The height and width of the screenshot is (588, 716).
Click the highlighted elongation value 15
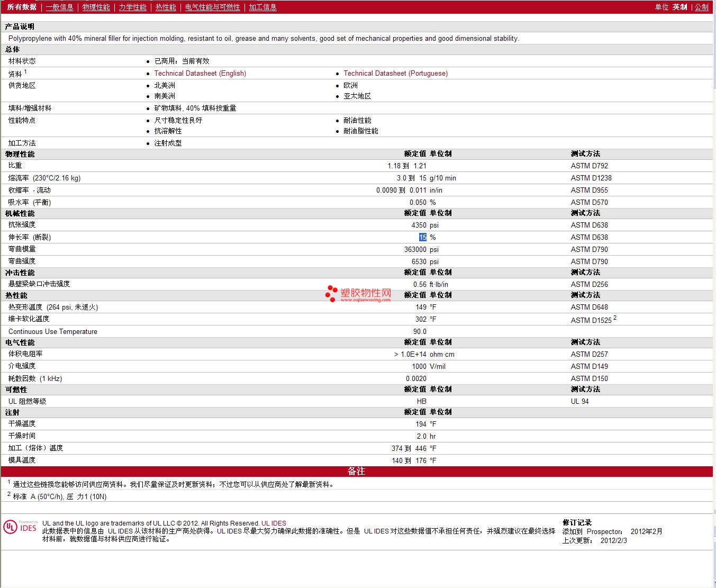point(422,237)
